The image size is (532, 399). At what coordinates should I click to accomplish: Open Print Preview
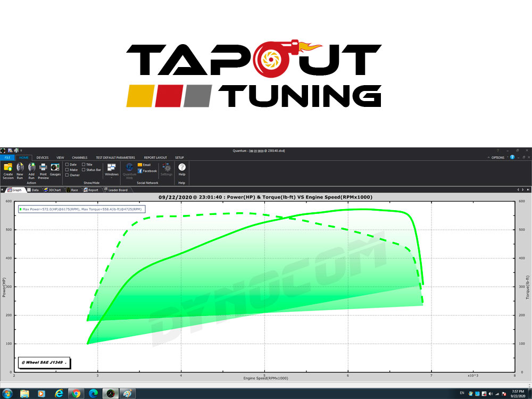(x=43, y=171)
